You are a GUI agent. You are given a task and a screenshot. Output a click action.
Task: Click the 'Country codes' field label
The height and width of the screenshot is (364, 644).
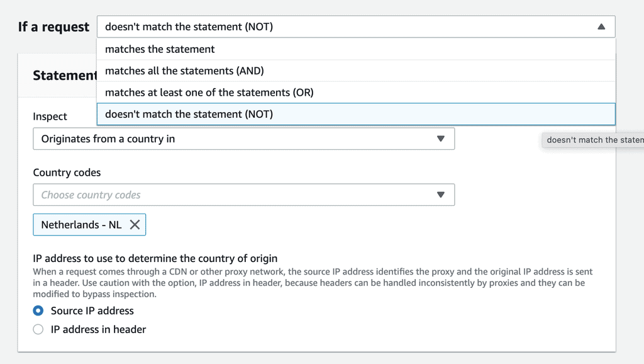coord(67,173)
